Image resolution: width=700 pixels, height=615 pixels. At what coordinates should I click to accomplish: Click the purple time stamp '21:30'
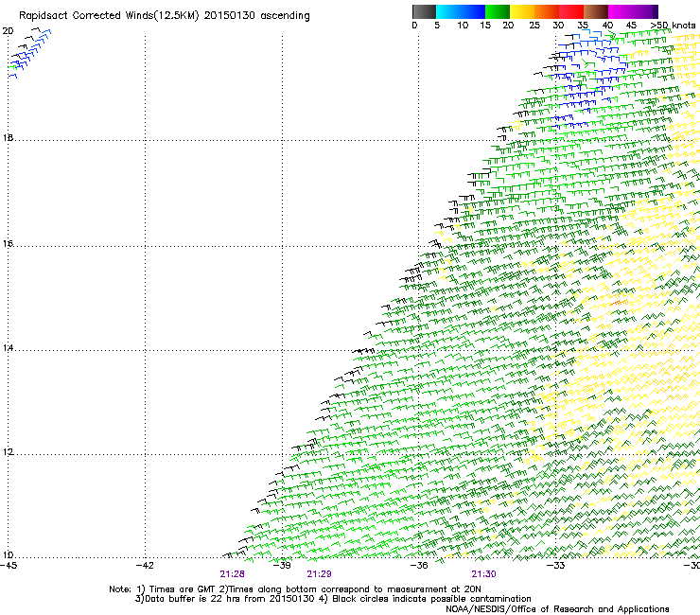[x=484, y=574]
